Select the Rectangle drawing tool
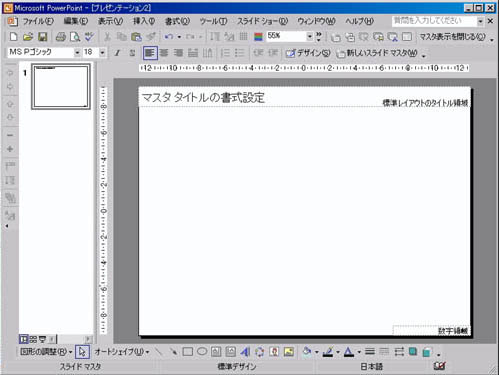499x375 pixels. (x=188, y=352)
